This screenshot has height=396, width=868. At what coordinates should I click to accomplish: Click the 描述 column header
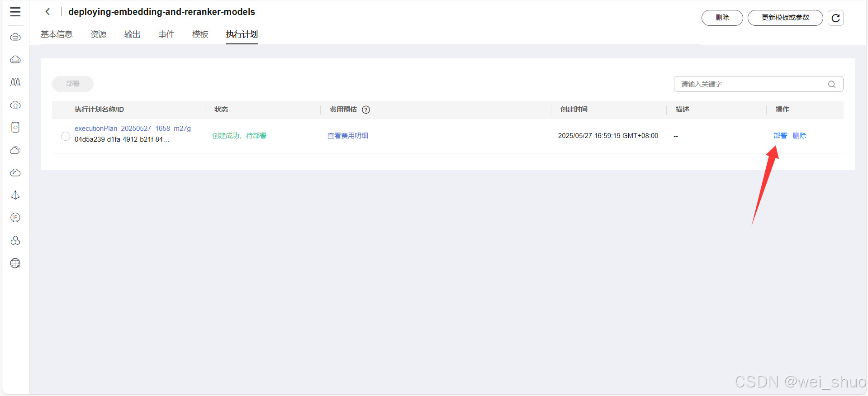click(x=682, y=110)
